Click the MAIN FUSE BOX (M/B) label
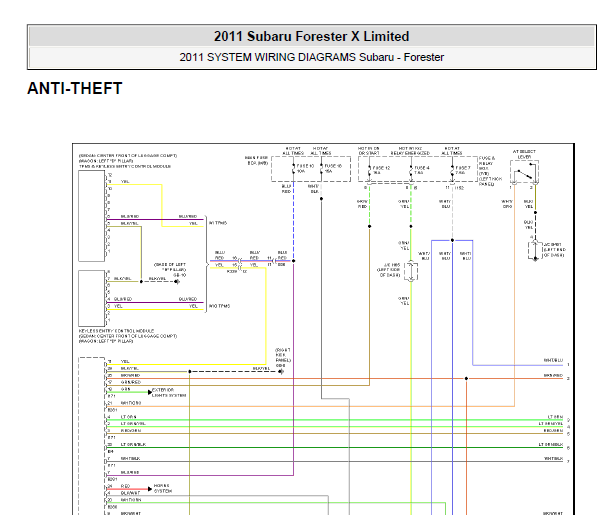602x515 pixels. [256, 161]
